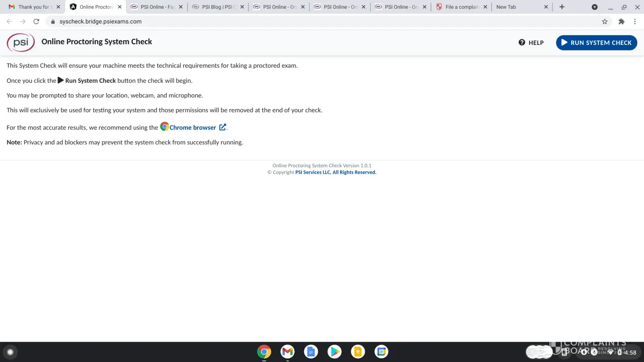This screenshot has height=362, width=644.
Task: Click the address bar URL
Action: click(100, 21)
